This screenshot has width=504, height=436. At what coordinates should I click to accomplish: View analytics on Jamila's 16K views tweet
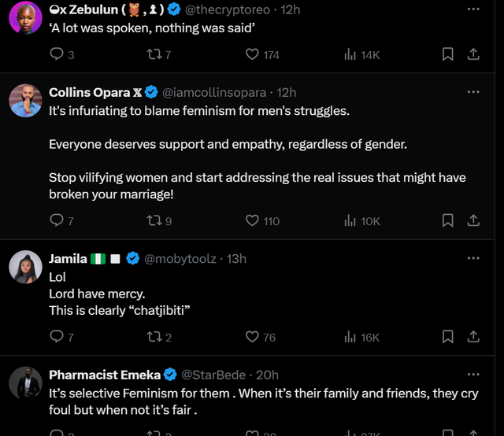[x=350, y=337]
